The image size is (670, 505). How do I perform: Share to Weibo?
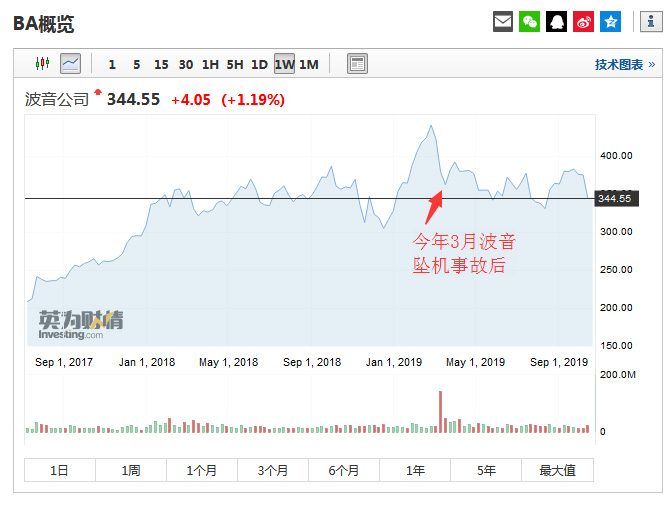point(583,21)
